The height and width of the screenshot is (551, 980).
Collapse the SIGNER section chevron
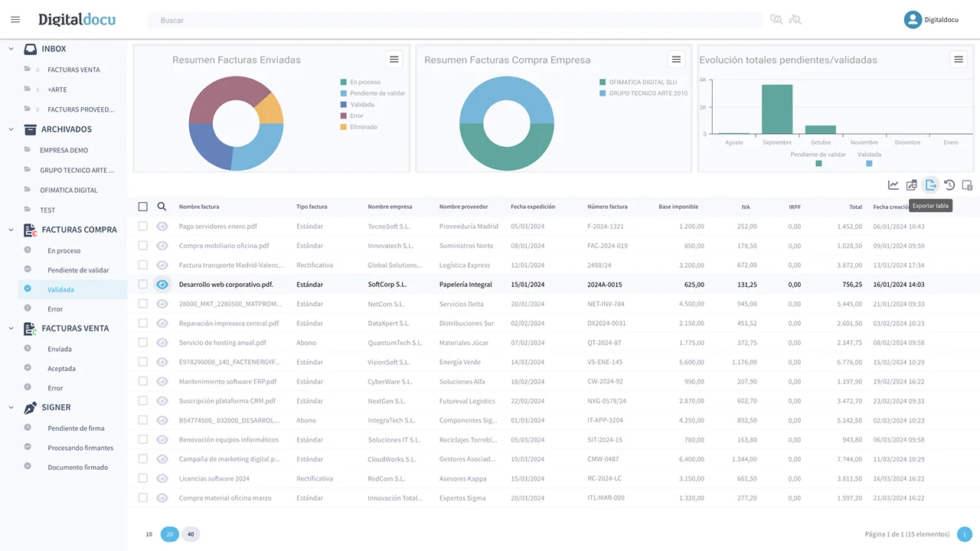[11, 408]
